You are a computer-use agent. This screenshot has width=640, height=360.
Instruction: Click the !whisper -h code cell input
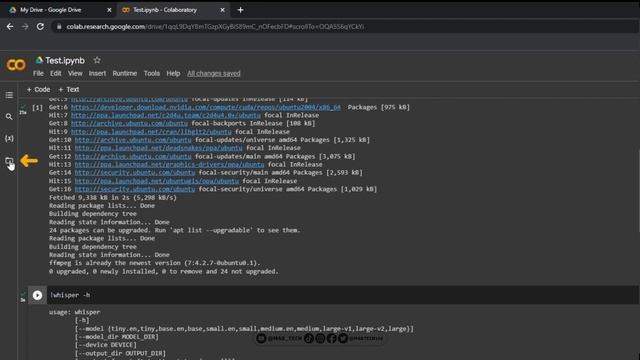point(342,295)
